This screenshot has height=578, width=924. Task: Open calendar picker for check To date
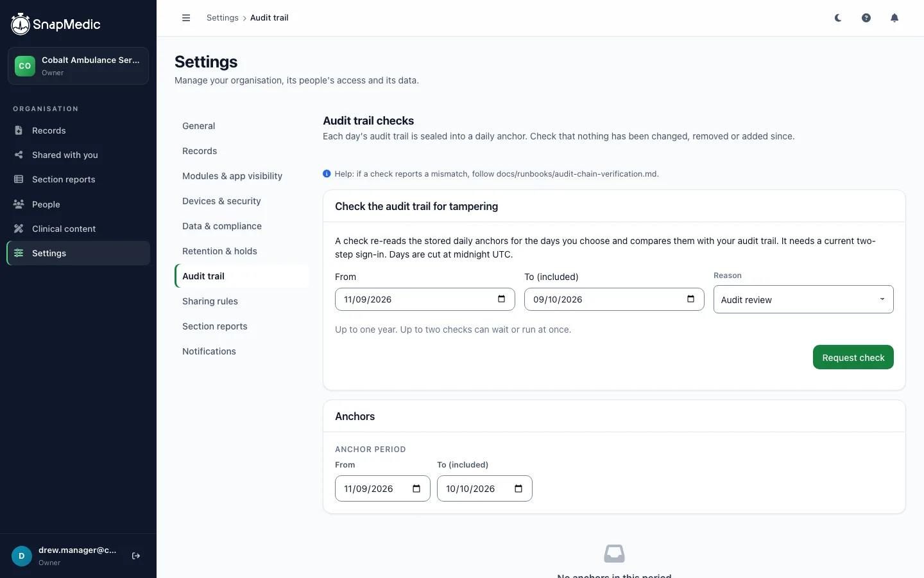(690, 299)
